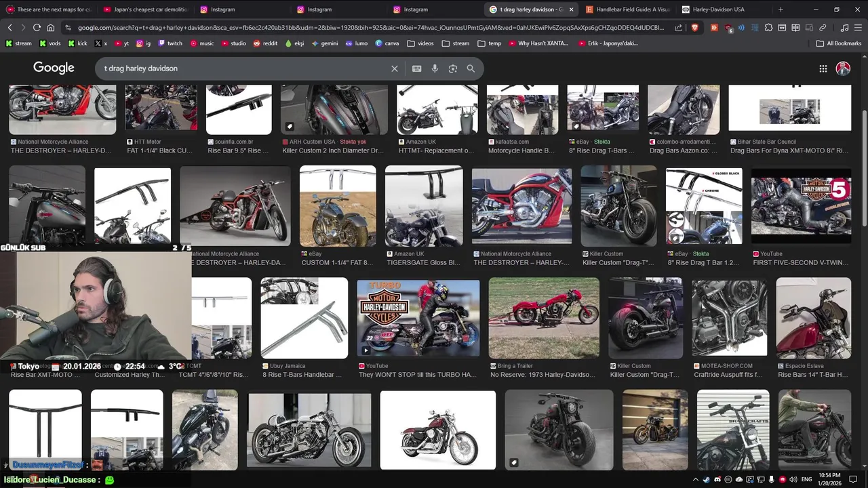Open the speaker volume tray icon
Viewport: 868px width, 488px height.
click(x=793, y=480)
